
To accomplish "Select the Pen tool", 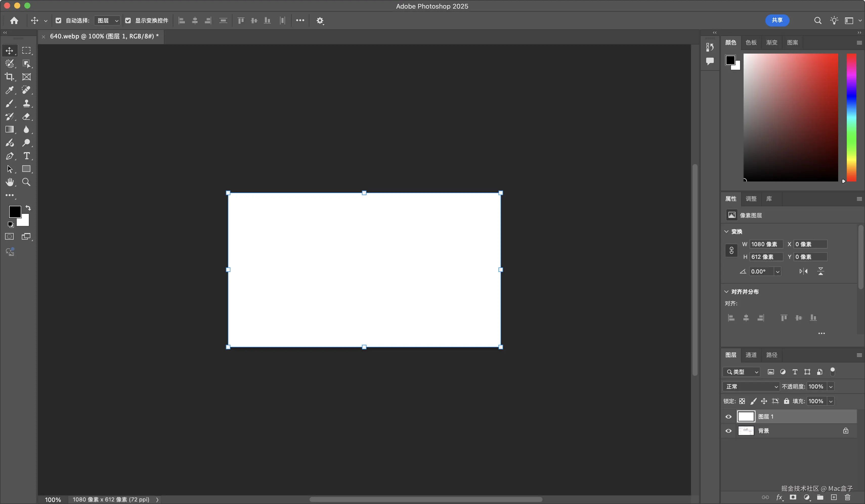I will click(9, 156).
